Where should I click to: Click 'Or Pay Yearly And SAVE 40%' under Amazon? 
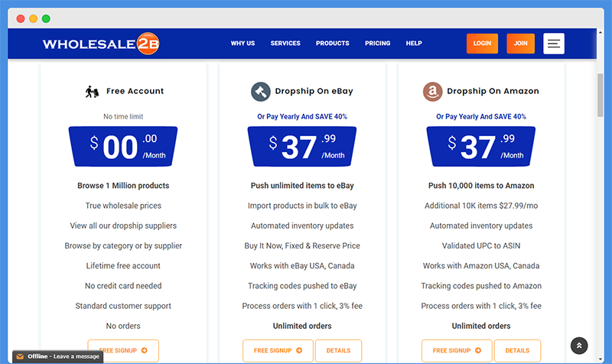(x=481, y=117)
